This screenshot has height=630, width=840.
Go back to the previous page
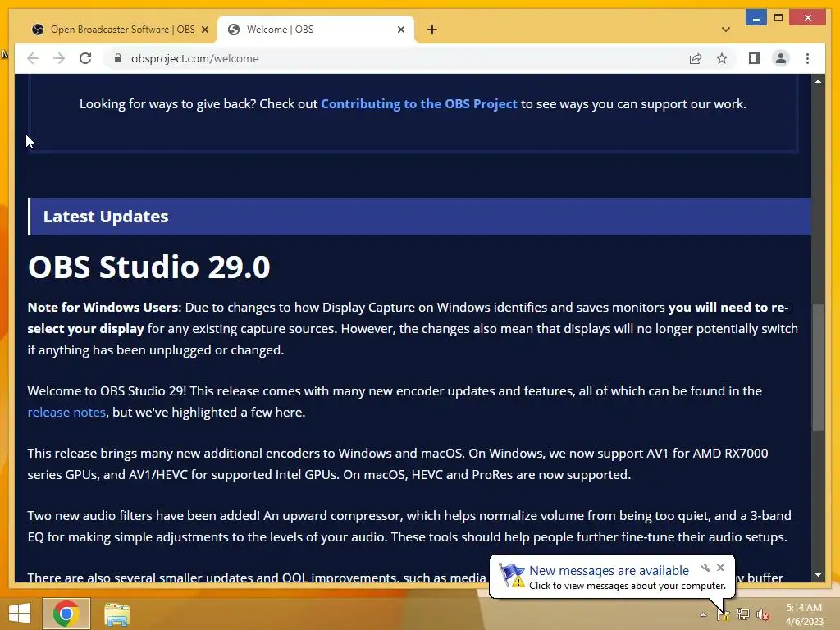[33, 58]
